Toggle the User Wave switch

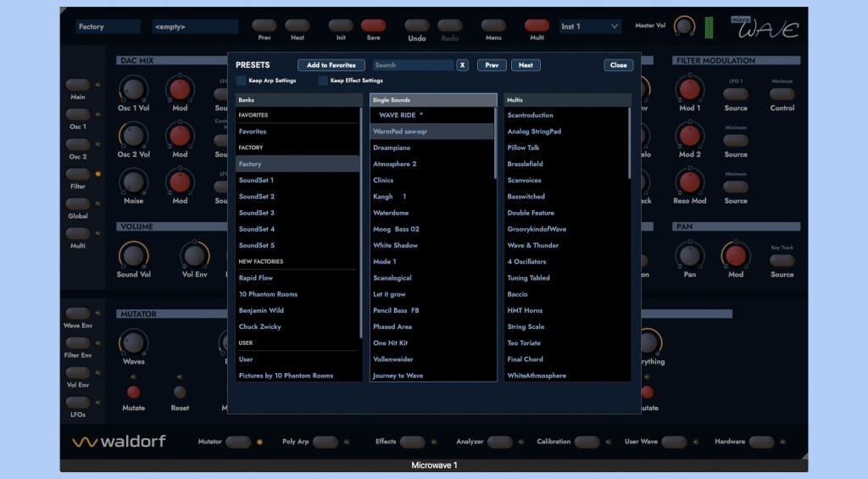pos(674,442)
